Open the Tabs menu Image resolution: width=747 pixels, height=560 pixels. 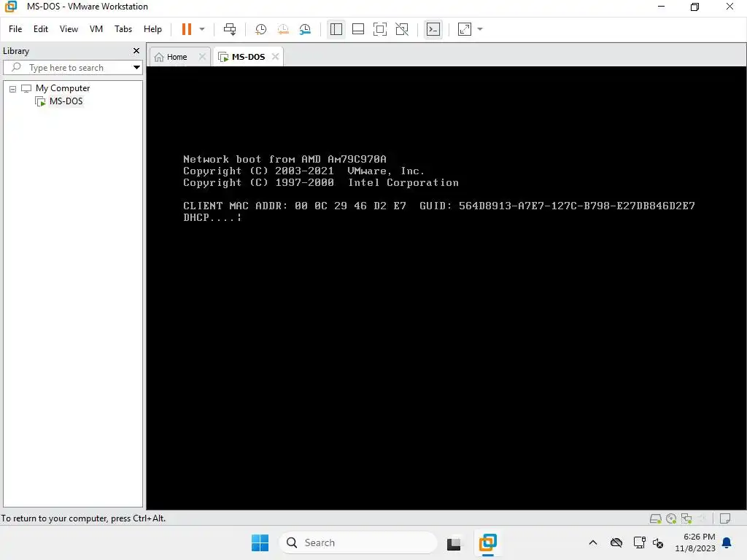tap(123, 29)
